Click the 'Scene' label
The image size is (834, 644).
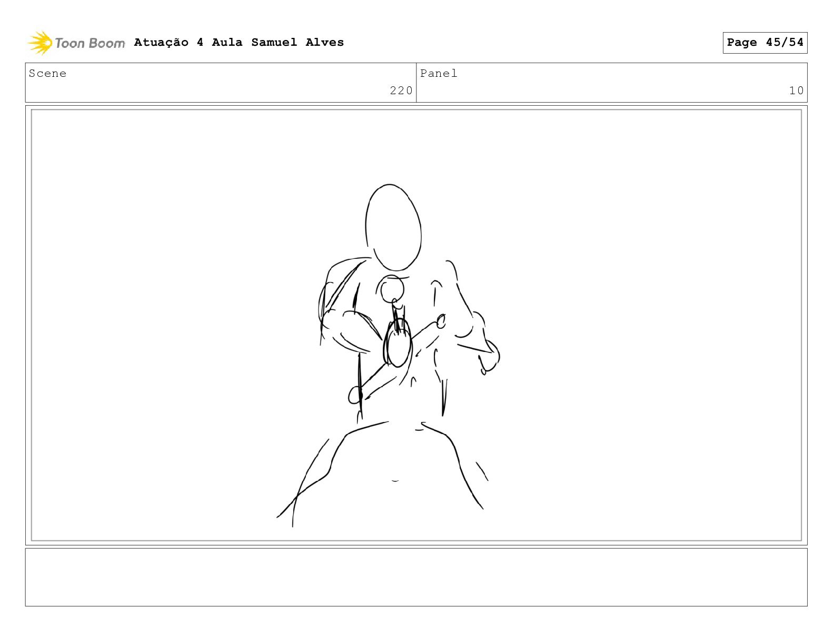point(47,73)
